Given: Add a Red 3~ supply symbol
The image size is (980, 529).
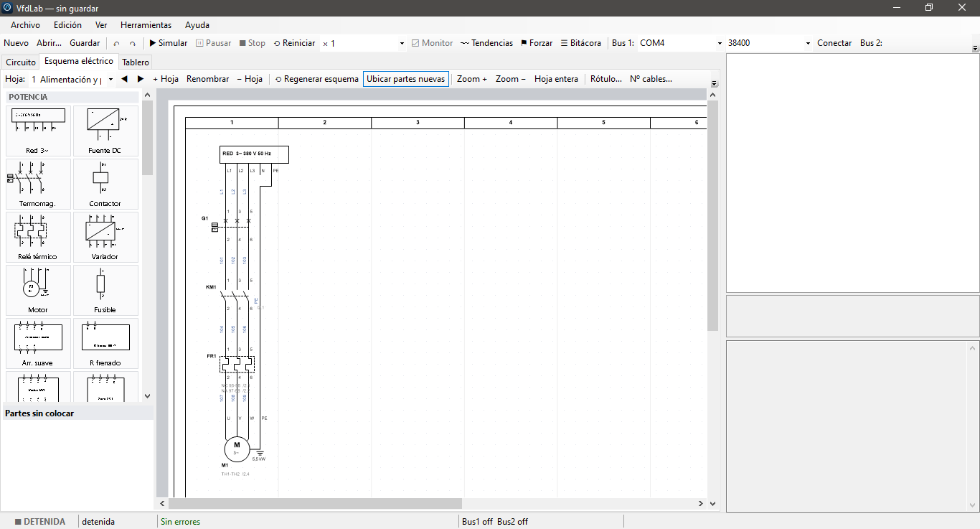Looking at the screenshot, I should 39,131.
